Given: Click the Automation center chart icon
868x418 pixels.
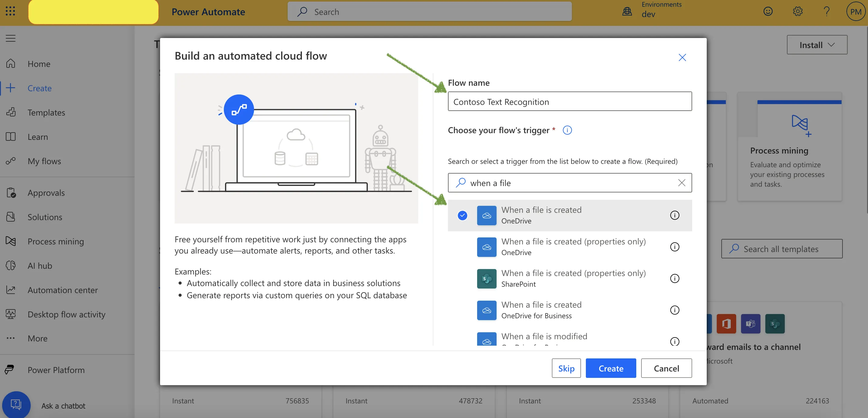Looking at the screenshot, I should 11,290.
